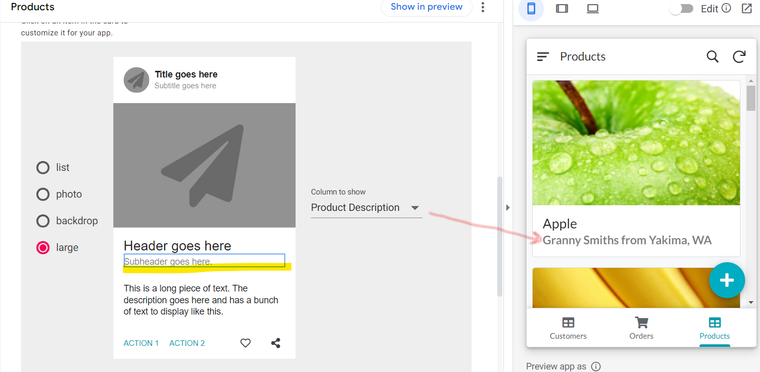Click the round paper-plane avatar in card

(136, 80)
